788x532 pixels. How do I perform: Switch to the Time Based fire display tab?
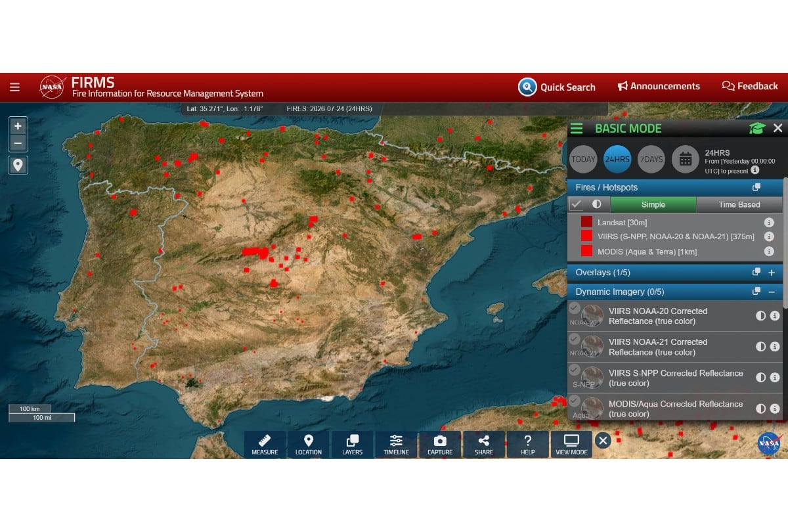[739, 204]
